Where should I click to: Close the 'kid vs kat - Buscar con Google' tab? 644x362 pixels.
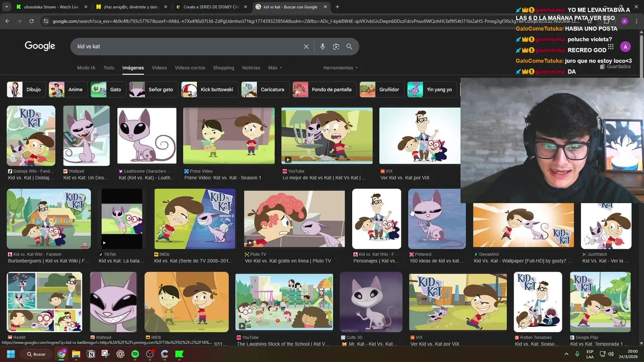325,7
